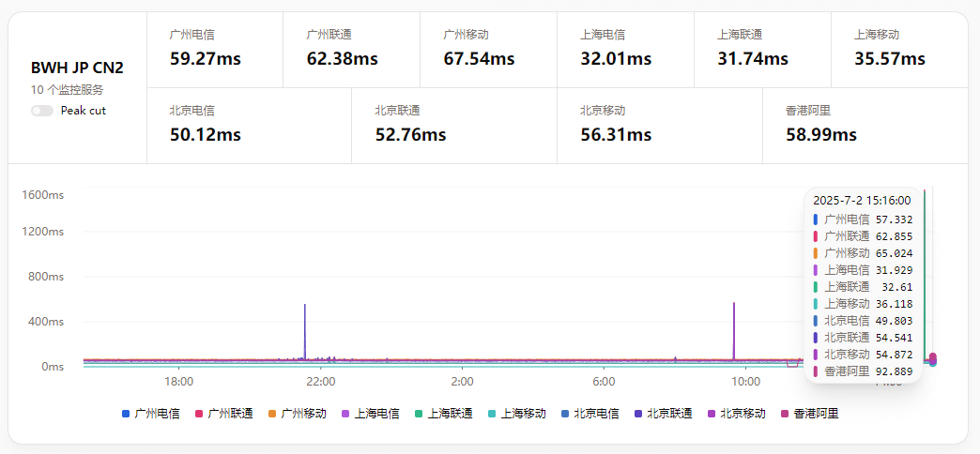
Task: Click the 广州联通 62.38ms card
Action: [x=351, y=50]
